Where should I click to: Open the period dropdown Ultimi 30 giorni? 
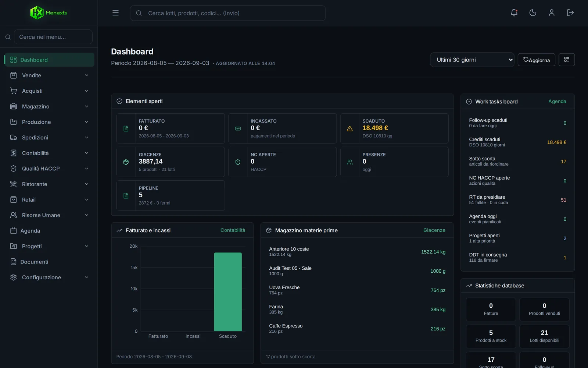point(472,60)
